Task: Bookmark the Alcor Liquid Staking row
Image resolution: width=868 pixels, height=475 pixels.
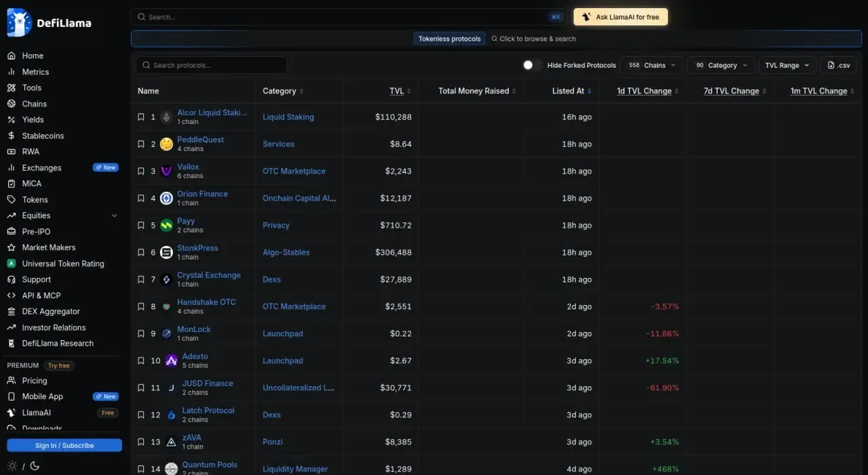Action: 141,117
